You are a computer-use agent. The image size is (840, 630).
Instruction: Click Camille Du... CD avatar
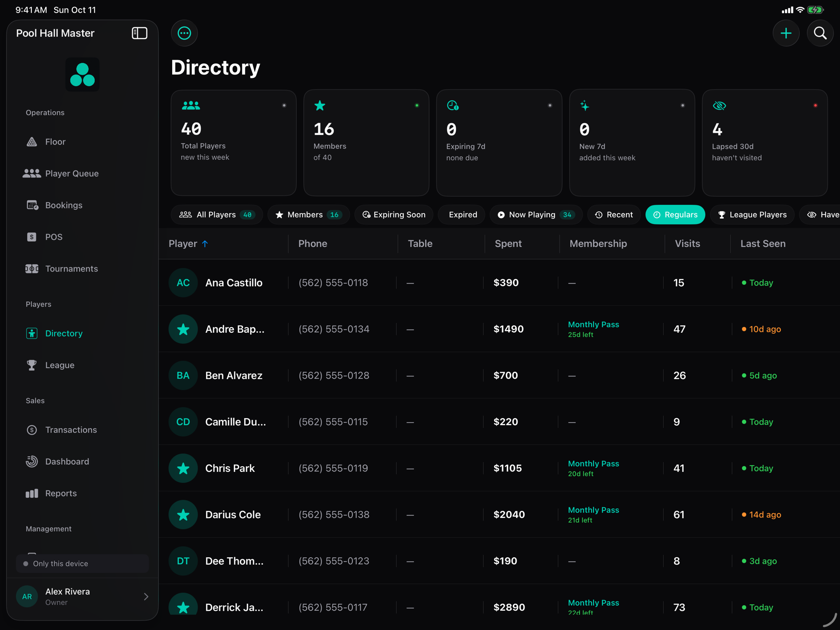coord(183,422)
